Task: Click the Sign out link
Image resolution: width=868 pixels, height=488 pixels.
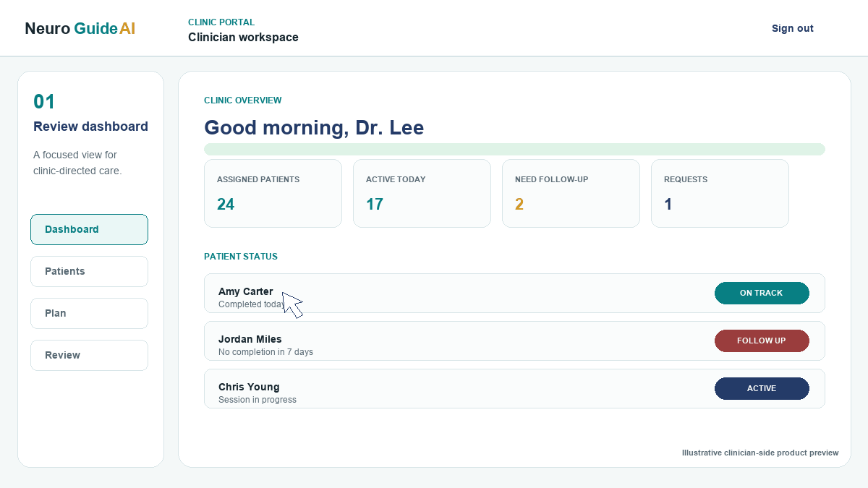Action: pyautogui.click(x=792, y=28)
